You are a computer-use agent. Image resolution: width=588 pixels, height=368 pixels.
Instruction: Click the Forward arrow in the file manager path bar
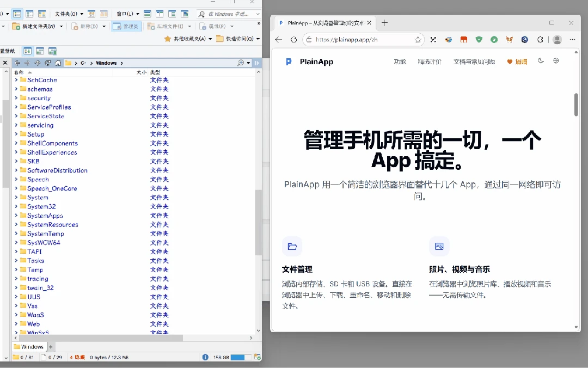[27, 63]
